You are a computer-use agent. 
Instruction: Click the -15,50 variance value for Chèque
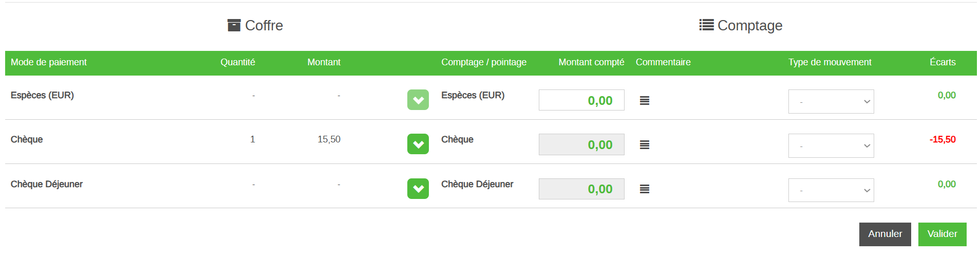pyautogui.click(x=942, y=139)
